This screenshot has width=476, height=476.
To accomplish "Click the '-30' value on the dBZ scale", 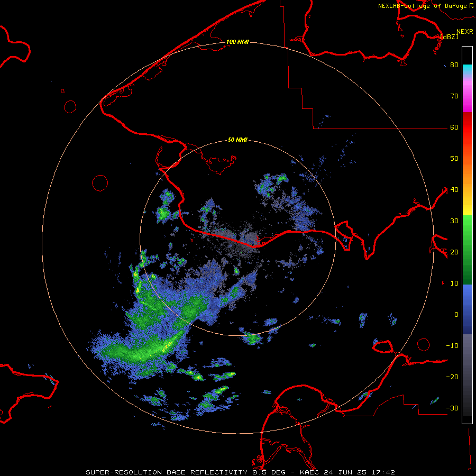I will point(452,408).
